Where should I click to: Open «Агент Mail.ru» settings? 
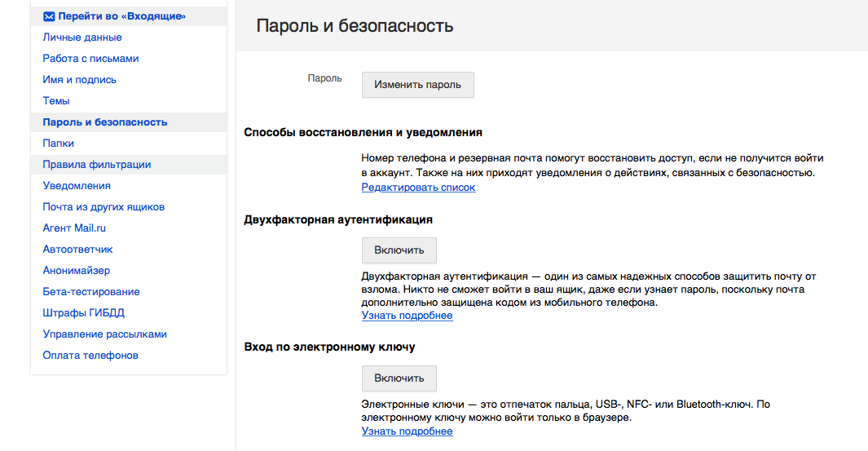(74, 228)
